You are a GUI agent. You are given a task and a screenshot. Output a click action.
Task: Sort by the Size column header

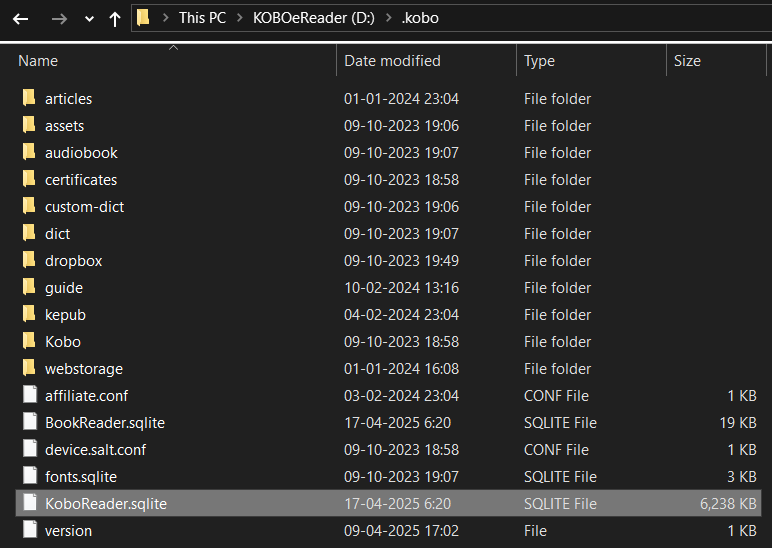click(687, 61)
